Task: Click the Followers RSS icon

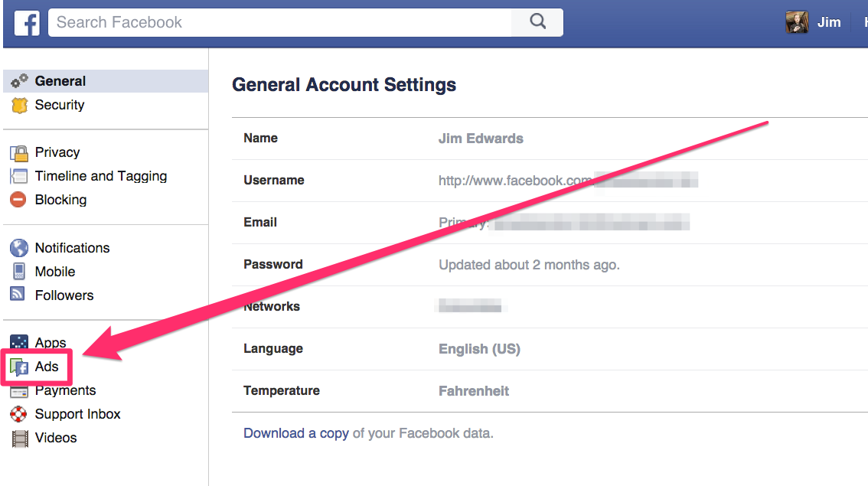Action: pyautogui.click(x=19, y=295)
